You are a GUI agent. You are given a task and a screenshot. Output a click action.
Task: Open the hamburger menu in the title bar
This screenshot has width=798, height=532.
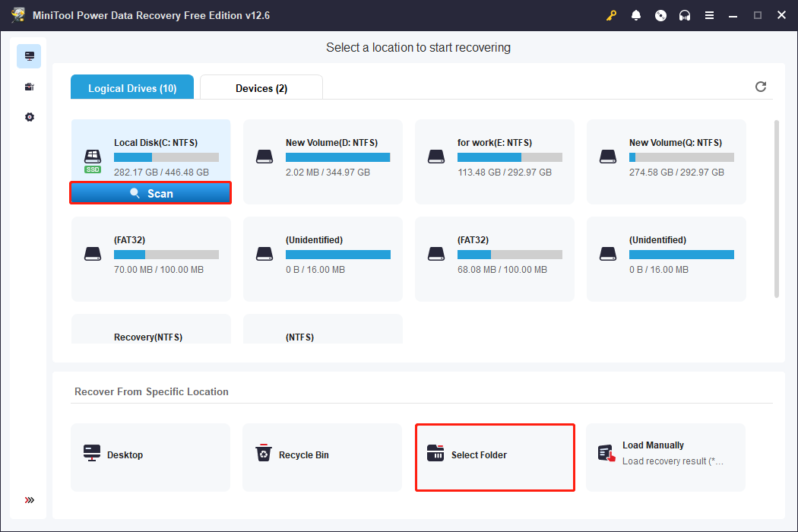[x=709, y=15]
